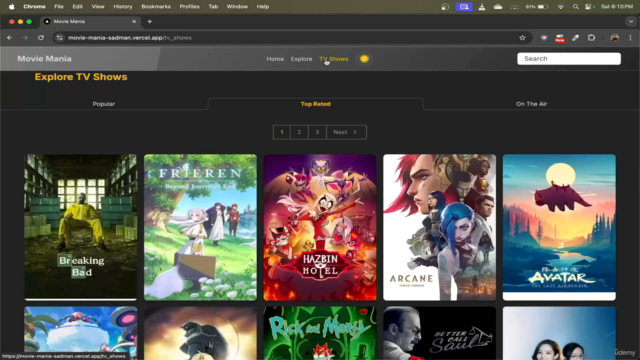Go to pagination page 3

click(x=317, y=132)
